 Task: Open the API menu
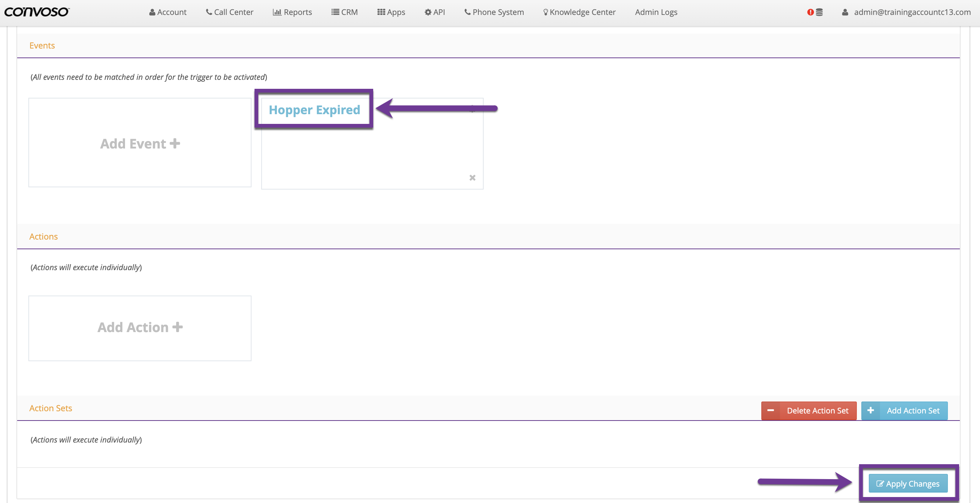point(434,12)
